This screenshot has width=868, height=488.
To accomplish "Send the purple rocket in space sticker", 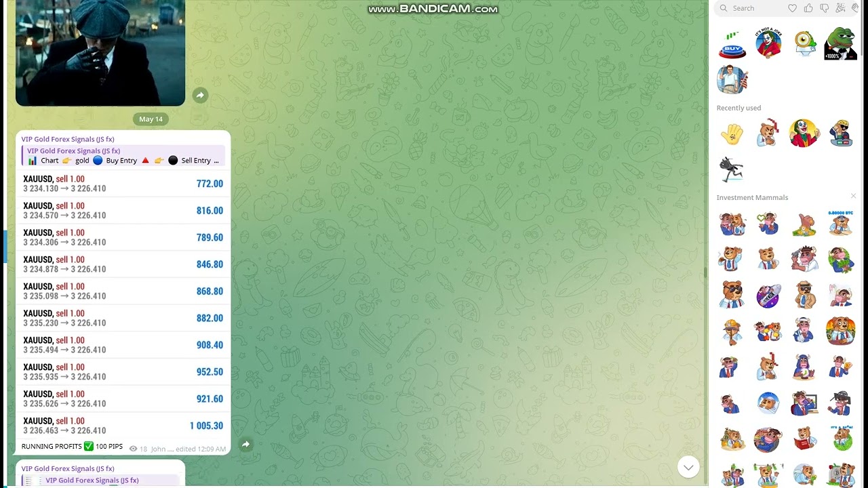I will coord(768,296).
